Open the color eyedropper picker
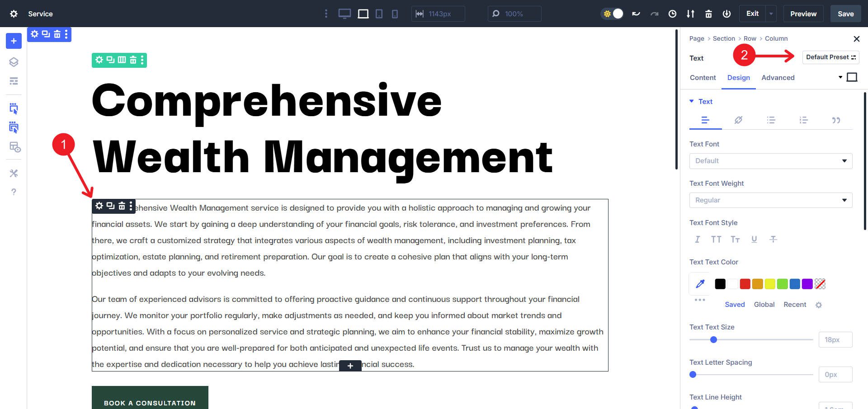 click(x=700, y=284)
